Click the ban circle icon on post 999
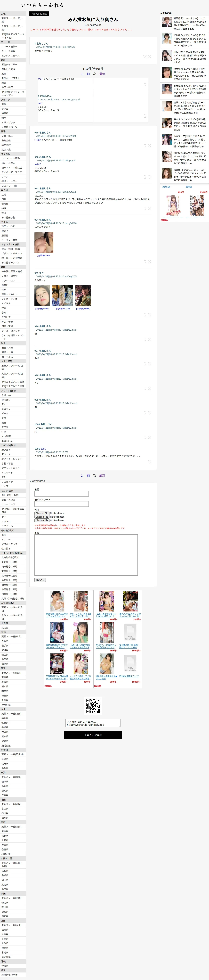 [x=149, y=413]
